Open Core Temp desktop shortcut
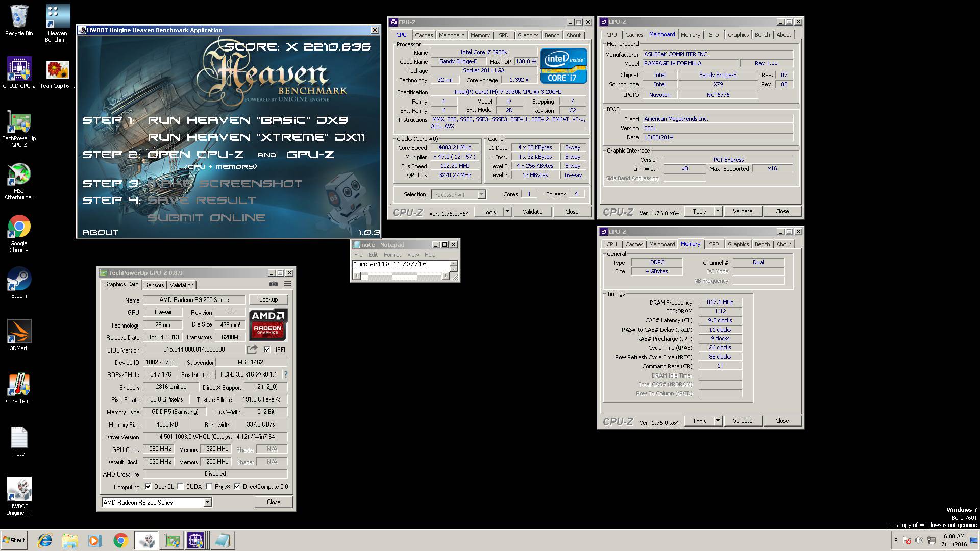Viewport: 980px width, 551px height. [x=19, y=388]
